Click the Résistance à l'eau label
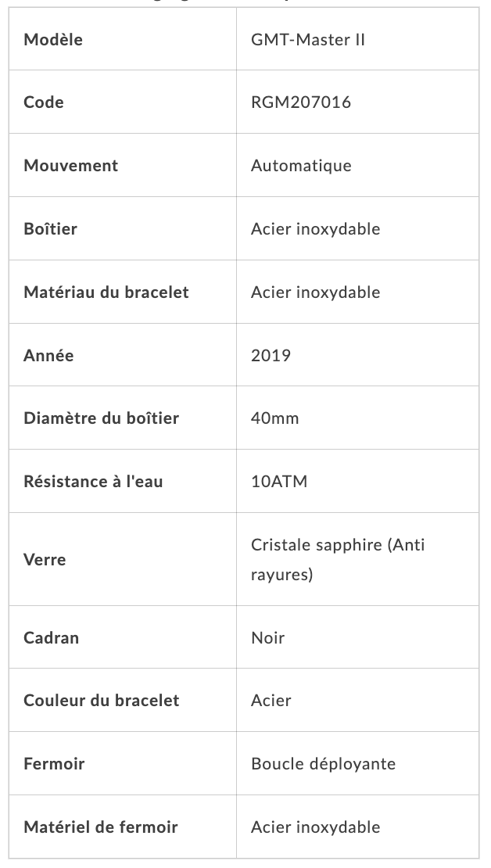Screen dimensions: 491x868 click(93, 481)
